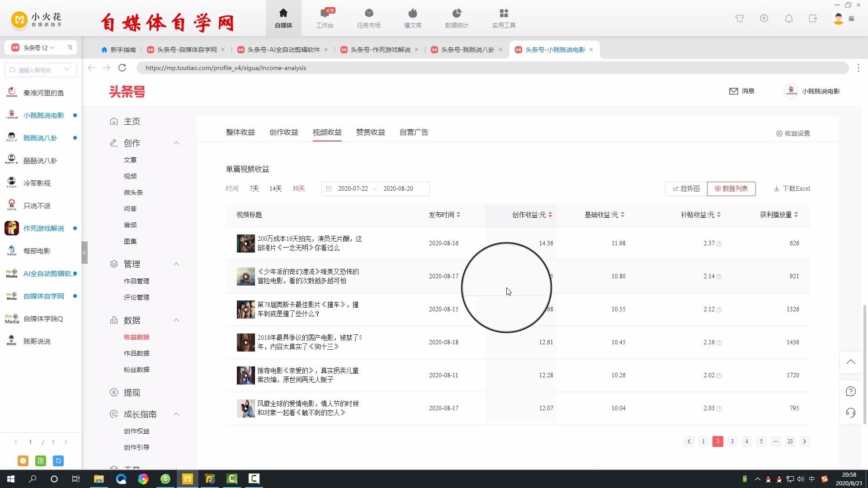The width and height of the screenshot is (868, 488).
Task: Switch to 赞赏收益 tab
Action: tap(371, 132)
